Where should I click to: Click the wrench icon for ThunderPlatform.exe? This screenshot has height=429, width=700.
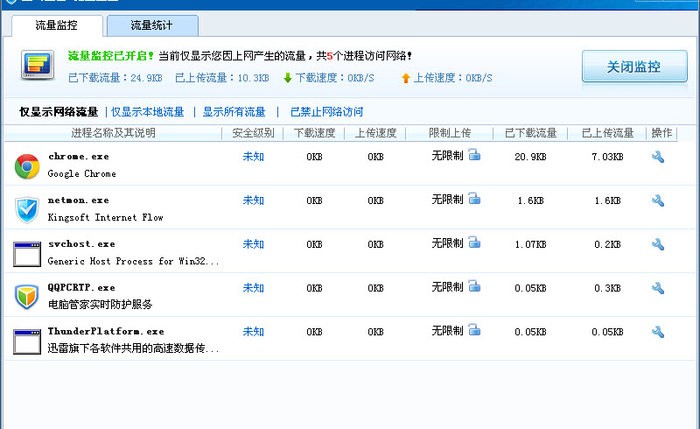click(x=658, y=332)
